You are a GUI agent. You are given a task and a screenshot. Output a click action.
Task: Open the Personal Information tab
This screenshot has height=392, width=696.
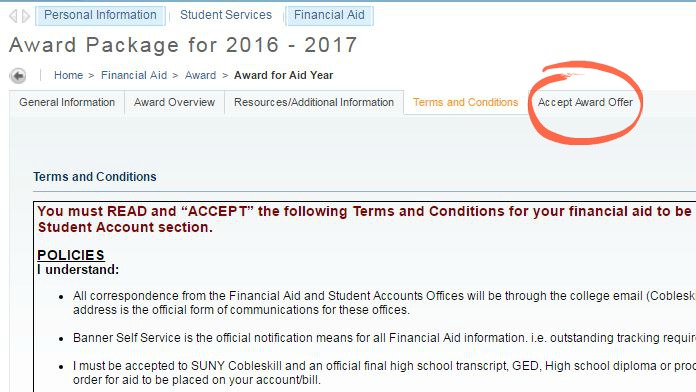pos(100,15)
